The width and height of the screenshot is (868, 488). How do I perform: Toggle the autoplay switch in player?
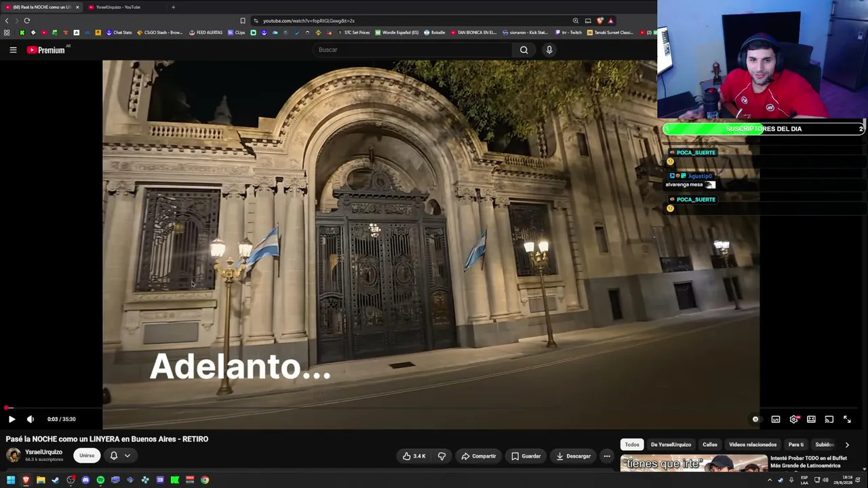755,419
